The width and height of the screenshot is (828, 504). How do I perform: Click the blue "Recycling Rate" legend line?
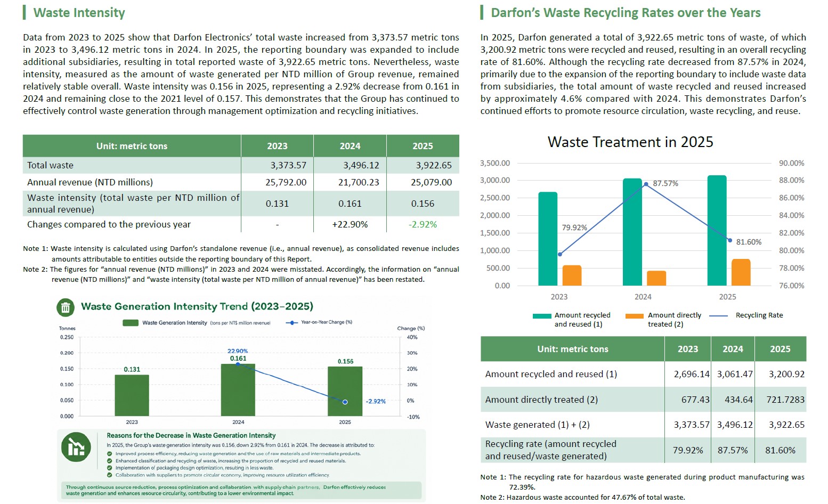[719, 316]
